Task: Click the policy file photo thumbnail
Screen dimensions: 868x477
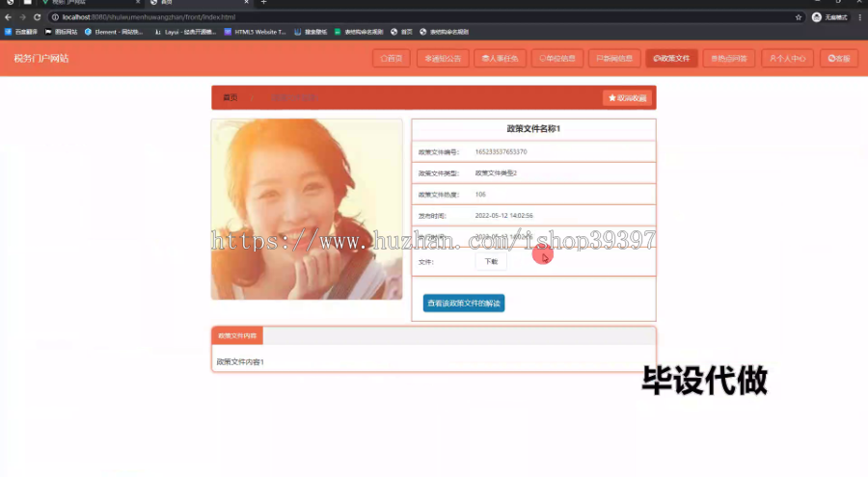Action: (307, 209)
